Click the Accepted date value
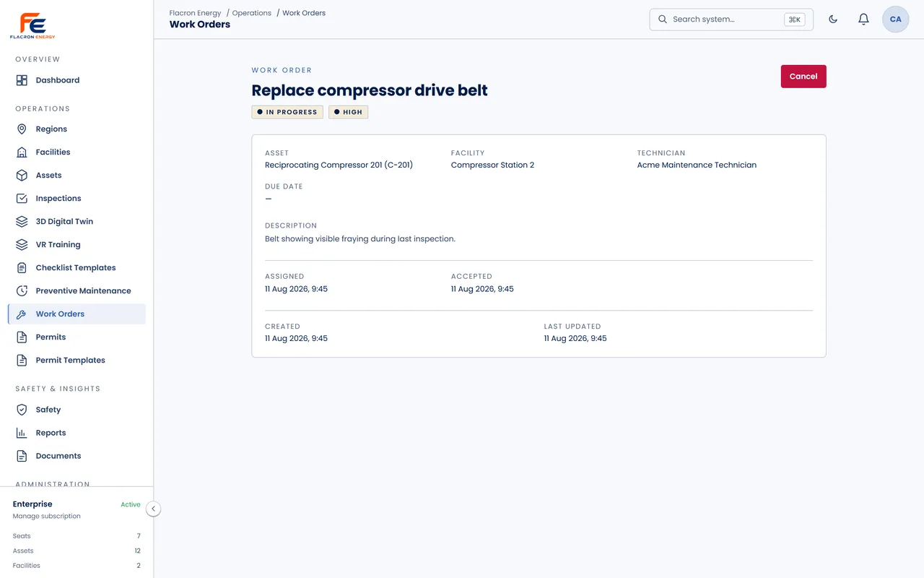The image size is (924, 578). [x=482, y=289]
